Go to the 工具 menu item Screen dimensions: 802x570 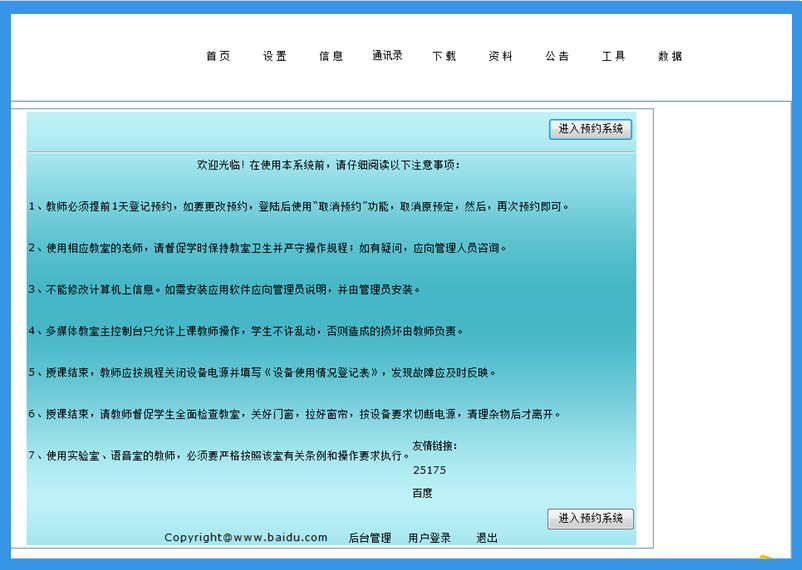click(613, 56)
